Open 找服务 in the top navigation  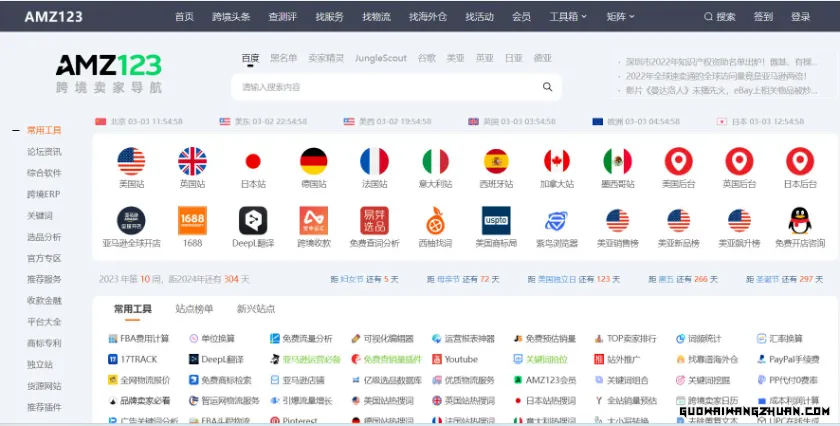tap(329, 17)
